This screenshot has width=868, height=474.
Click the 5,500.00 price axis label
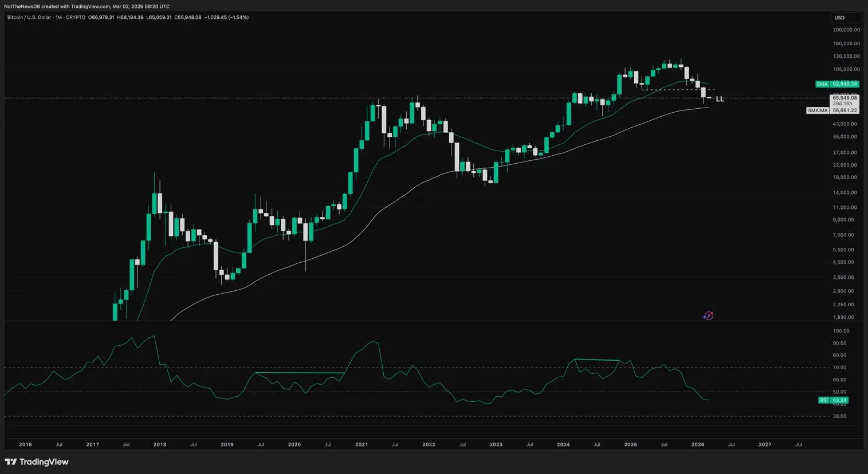[x=843, y=250]
